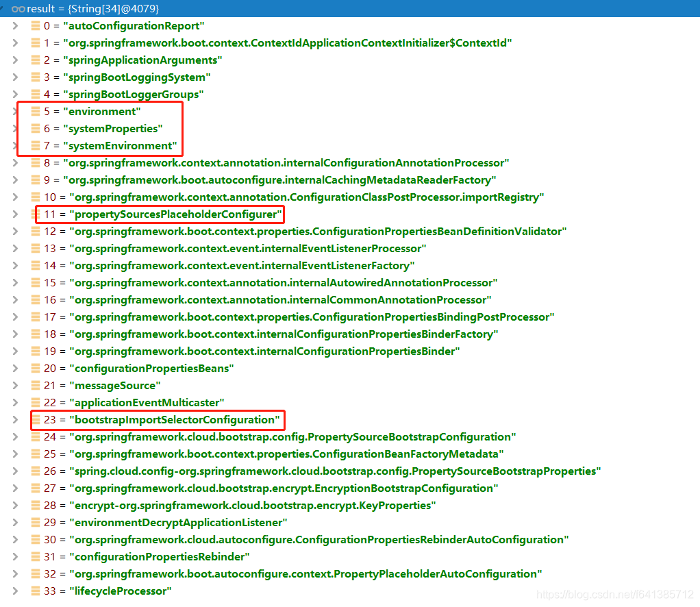
Task: Select the "lifecycleProcessor" value text
Action: click(121, 591)
